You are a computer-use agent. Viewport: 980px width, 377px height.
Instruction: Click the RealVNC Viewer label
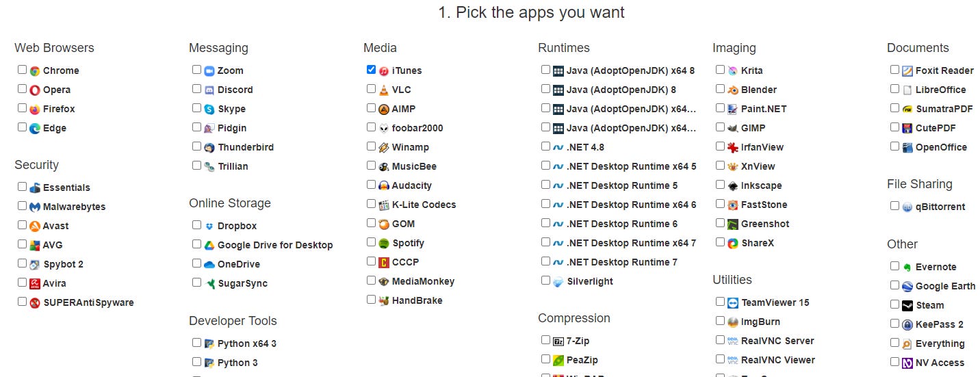(x=778, y=360)
